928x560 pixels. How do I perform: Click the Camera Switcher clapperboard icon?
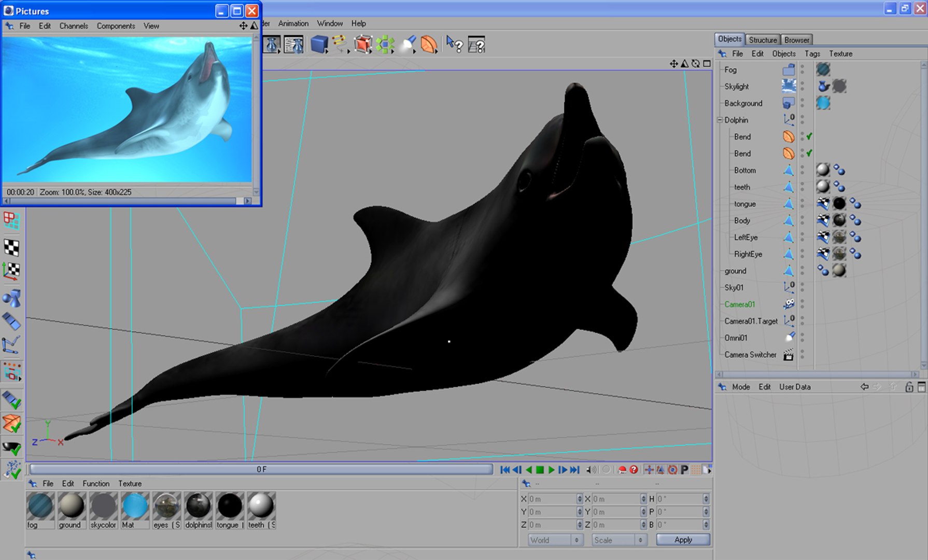(x=789, y=355)
